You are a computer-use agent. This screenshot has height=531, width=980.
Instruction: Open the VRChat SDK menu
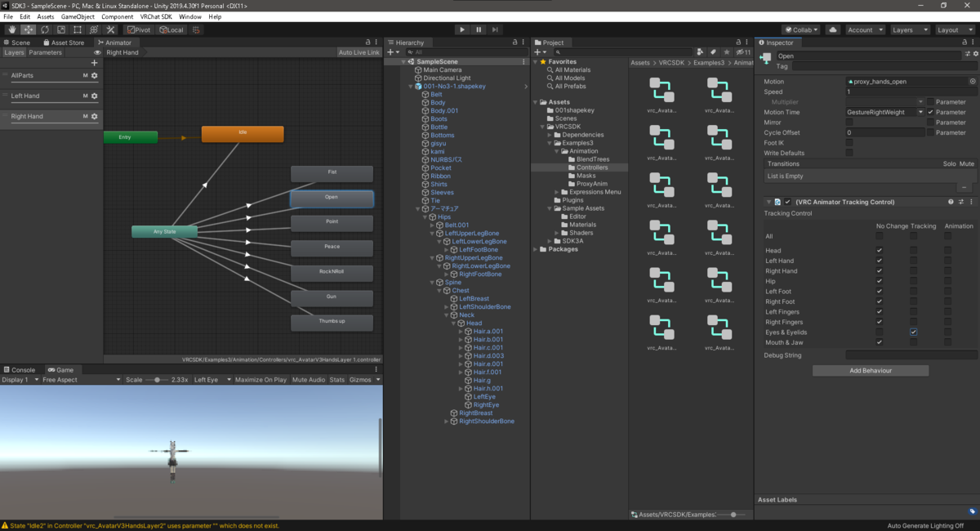pyautogui.click(x=156, y=16)
